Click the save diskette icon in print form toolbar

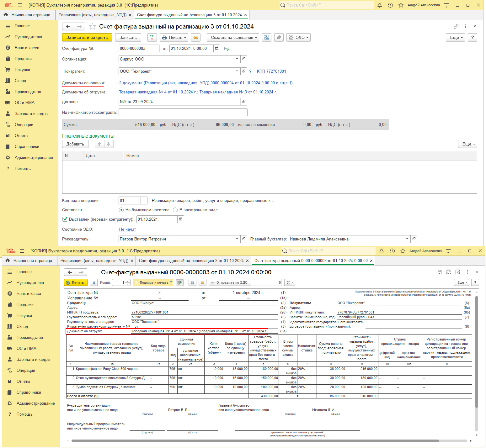coord(192,282)
